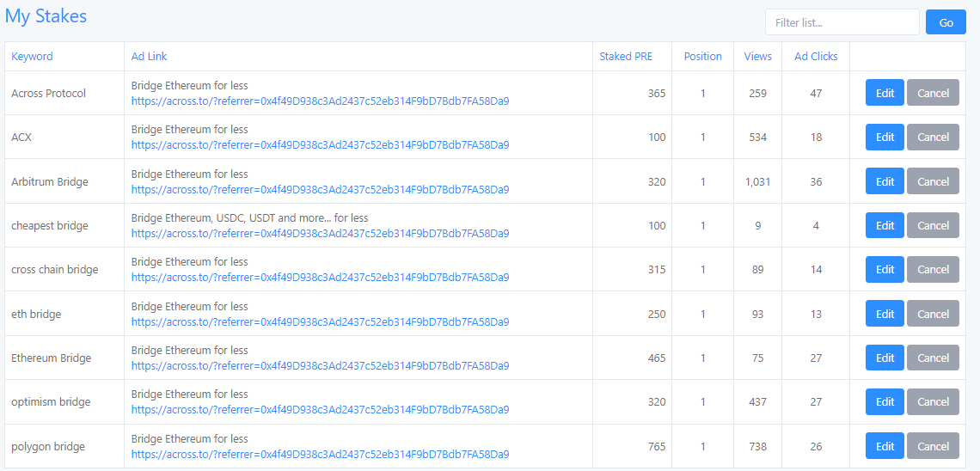Open the across.to link in cross chain bridge row
The width and height of the screenshot is (980, 471).
tap(320, 278)
